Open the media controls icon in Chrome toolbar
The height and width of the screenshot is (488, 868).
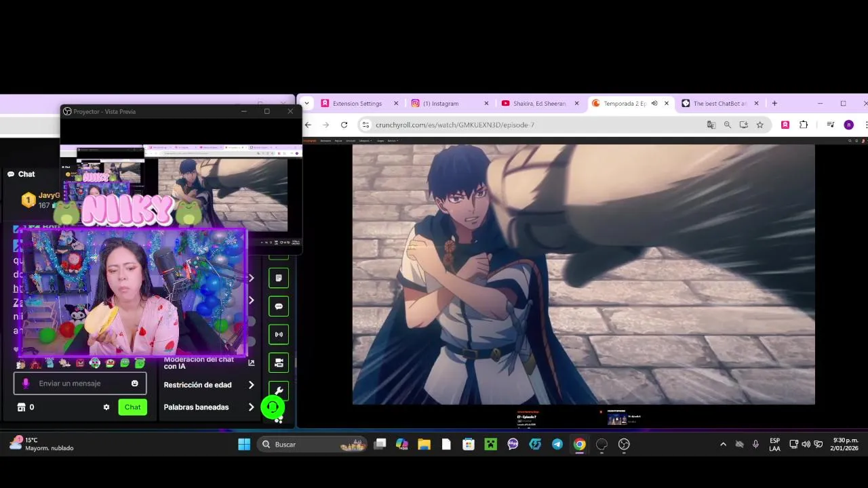[830, 125]
